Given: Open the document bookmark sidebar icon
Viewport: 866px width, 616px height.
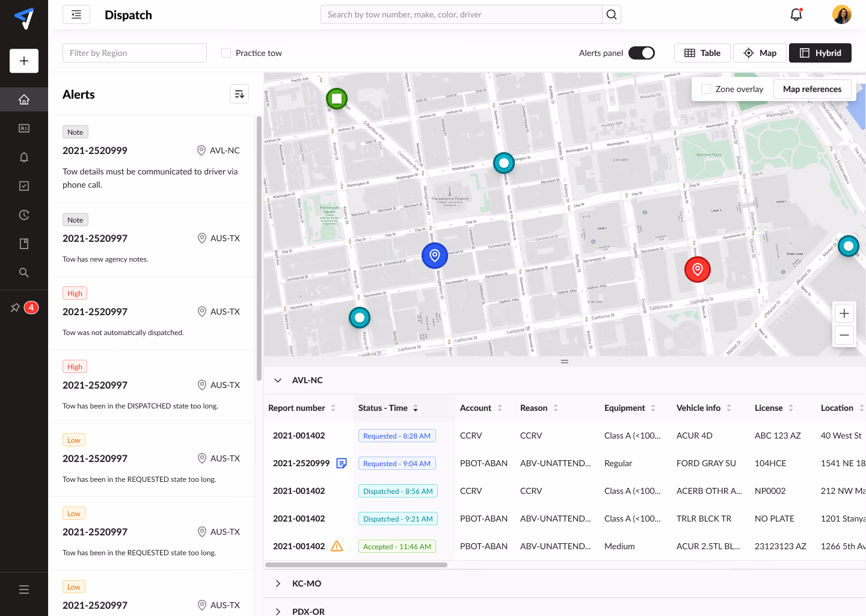Looking at the screenshot, I should 24,244.
